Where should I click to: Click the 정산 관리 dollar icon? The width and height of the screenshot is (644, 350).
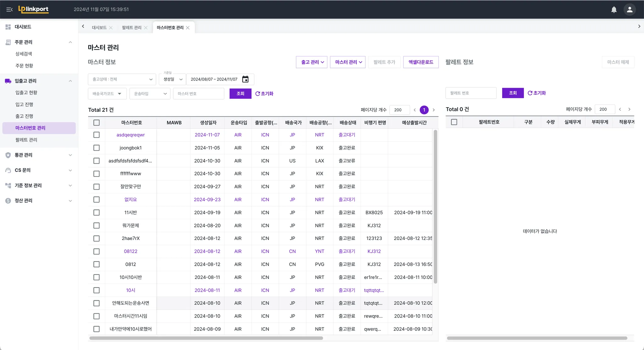[x=8, y=201]
